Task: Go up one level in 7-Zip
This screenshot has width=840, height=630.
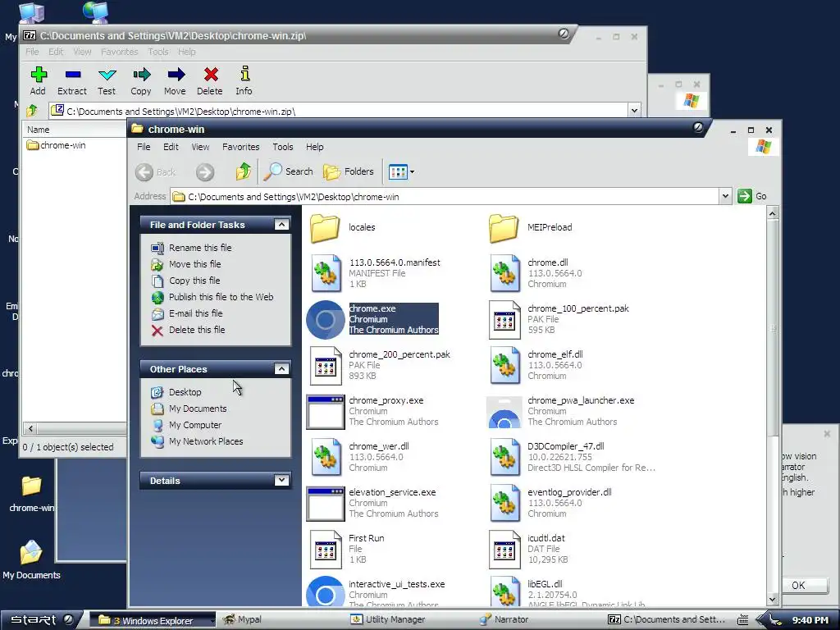Action: [x=32, y=111]
